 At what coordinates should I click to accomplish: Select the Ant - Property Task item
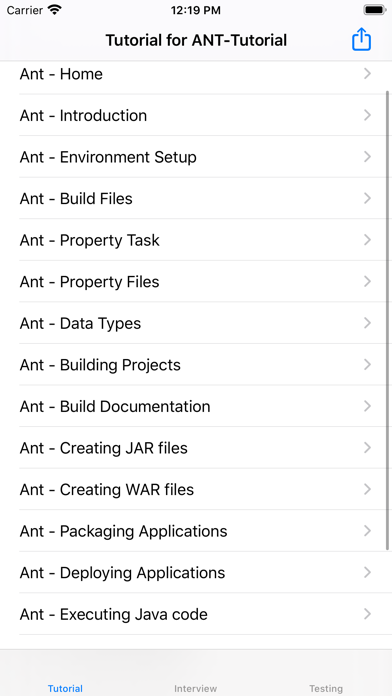coord(196,240)
